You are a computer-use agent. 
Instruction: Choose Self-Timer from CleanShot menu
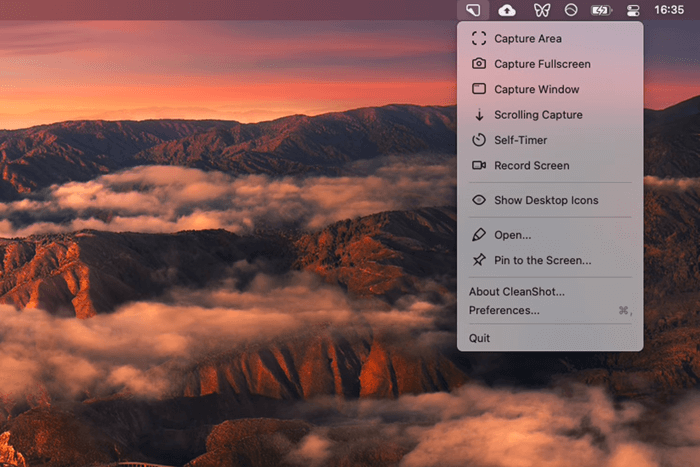point(550,140)
